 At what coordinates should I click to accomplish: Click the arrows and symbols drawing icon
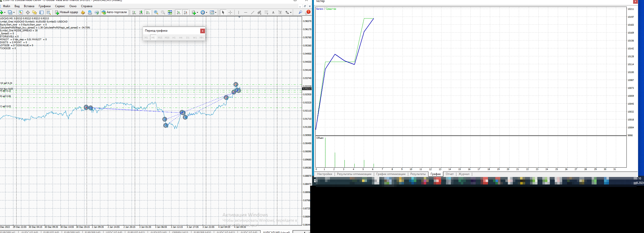(287, 12)
